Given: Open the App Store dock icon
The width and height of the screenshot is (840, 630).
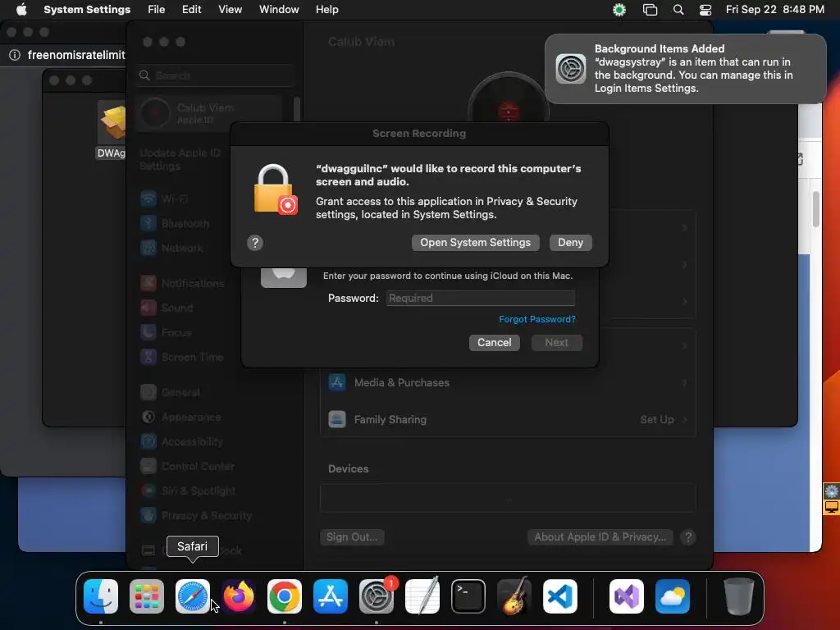Looking at the screenshot, I should (331, 596).
